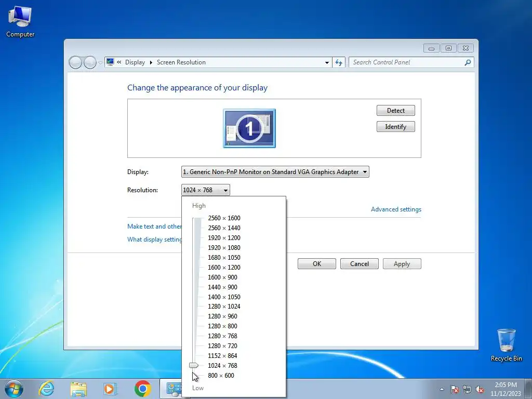Click the network tray icon
The height and width of the screenshot is (399, 532).
click(467, 389)
